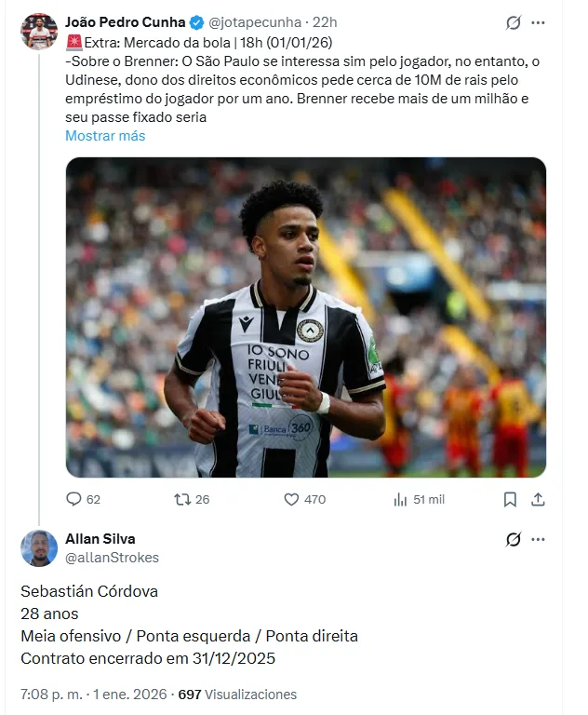Open Allan Silva's profile avatar
Screen dimensions: 588x715
(x=39, y=548)
